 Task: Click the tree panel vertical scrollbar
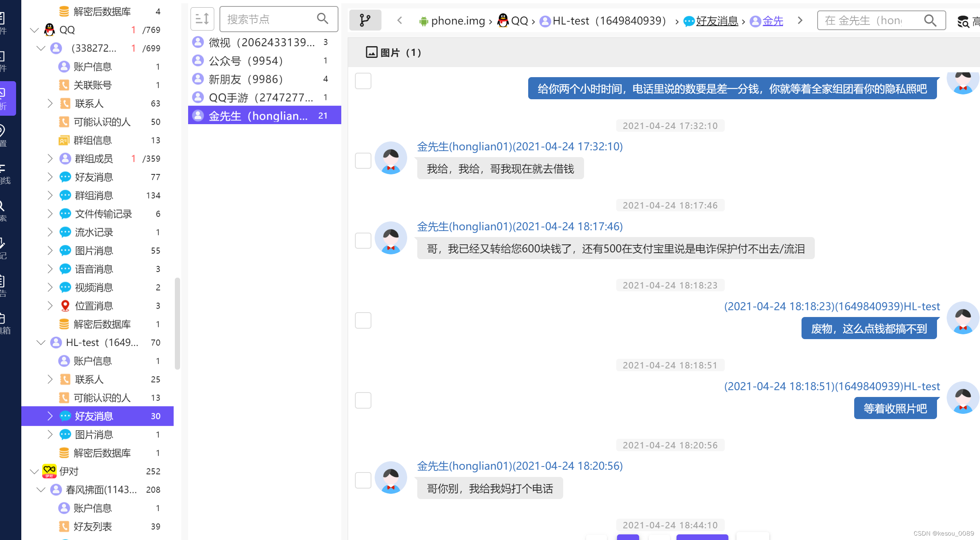tap(177, 323)
